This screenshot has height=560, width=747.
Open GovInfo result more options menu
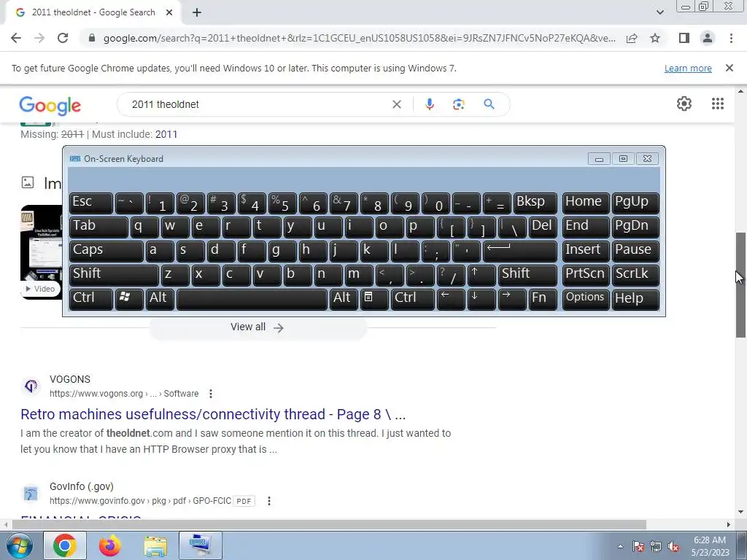click(269, 501)
